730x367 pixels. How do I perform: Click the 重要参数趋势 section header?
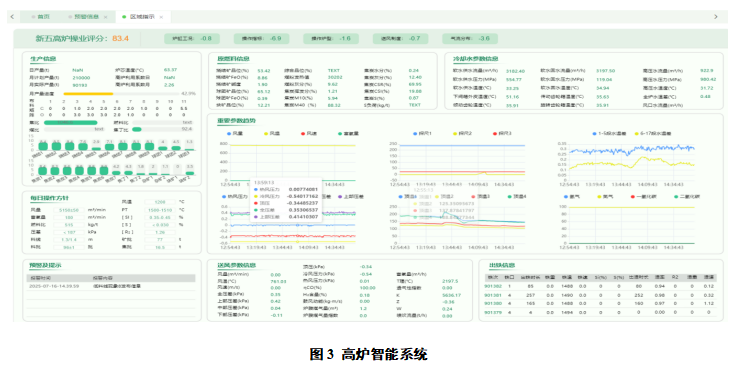coord(237,121)
